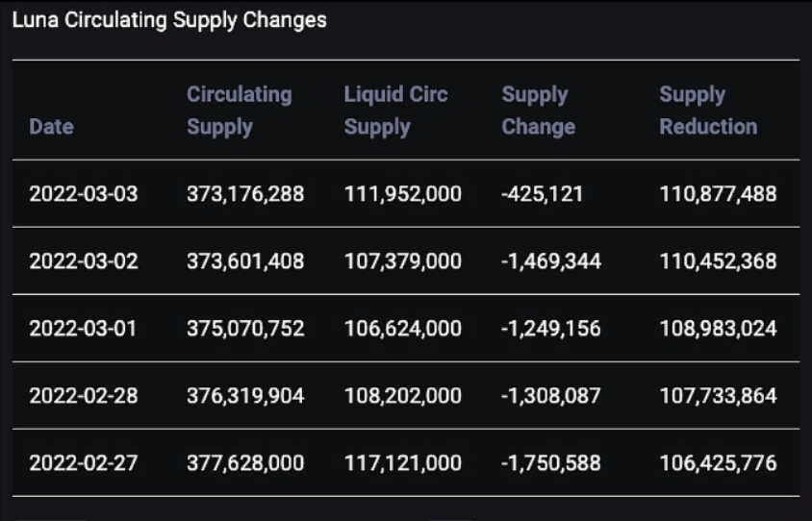Viewport: 812px width, 521px height.
Task: Click circulating supply value 377,628,000
Action: (245, 463)
